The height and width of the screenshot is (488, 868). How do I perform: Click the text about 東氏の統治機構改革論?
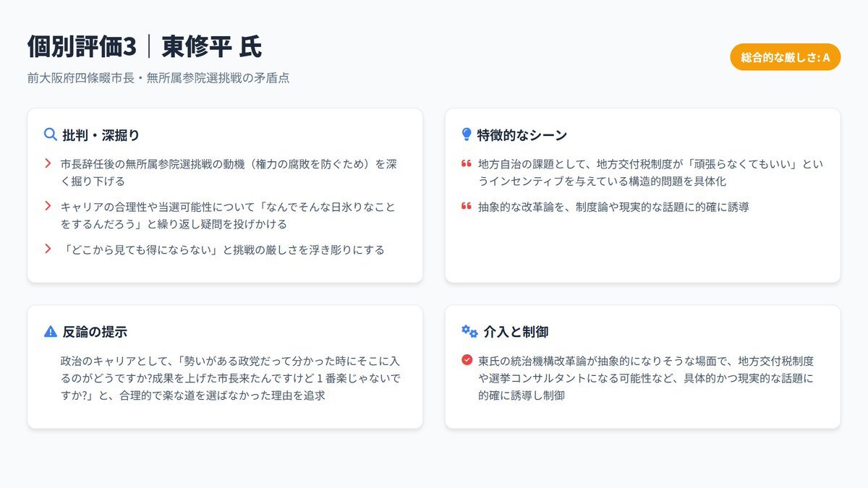[x=645, y=378]
